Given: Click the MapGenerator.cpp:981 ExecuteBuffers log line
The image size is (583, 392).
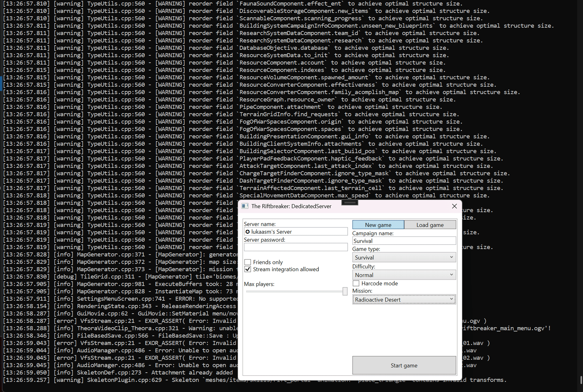Looking at the screenshot, I should pos(120,284).
